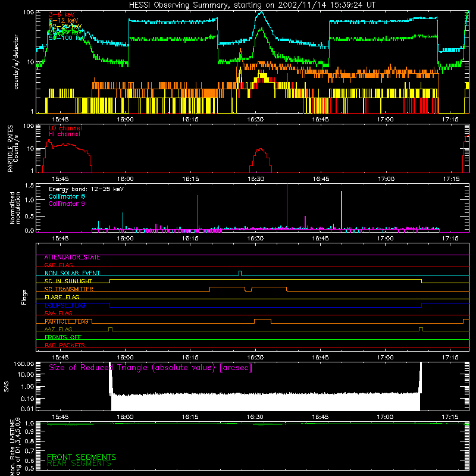Click the 16:00 tick label under the particle rates plot
476x476 pixels.
pos(125,179)
